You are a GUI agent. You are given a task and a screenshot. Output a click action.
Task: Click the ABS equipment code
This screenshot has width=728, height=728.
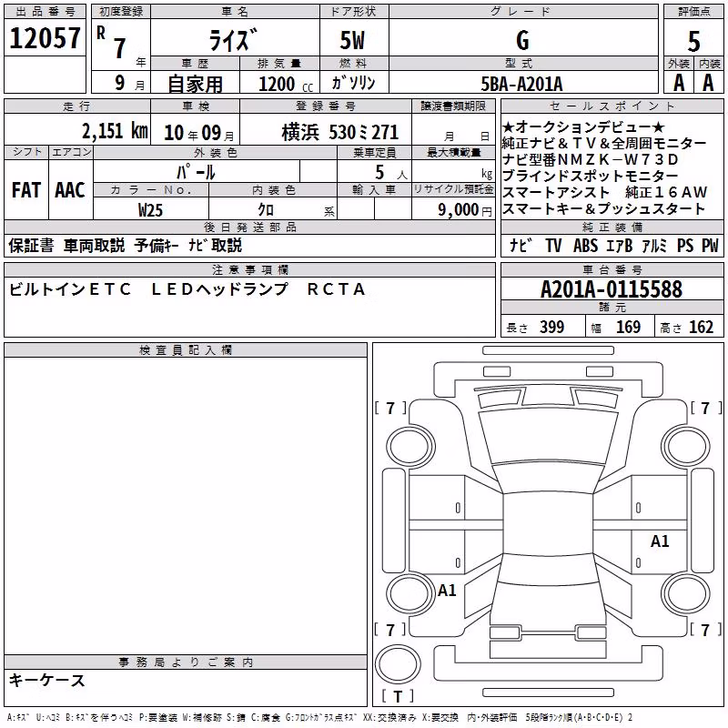coord(585,246)
